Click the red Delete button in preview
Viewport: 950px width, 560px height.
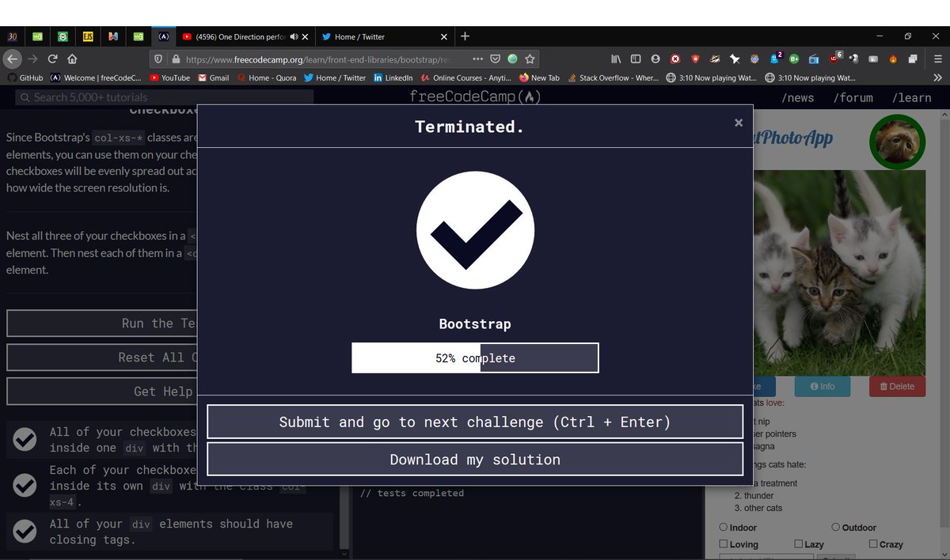pyautogui.click(x=896, y=387)
